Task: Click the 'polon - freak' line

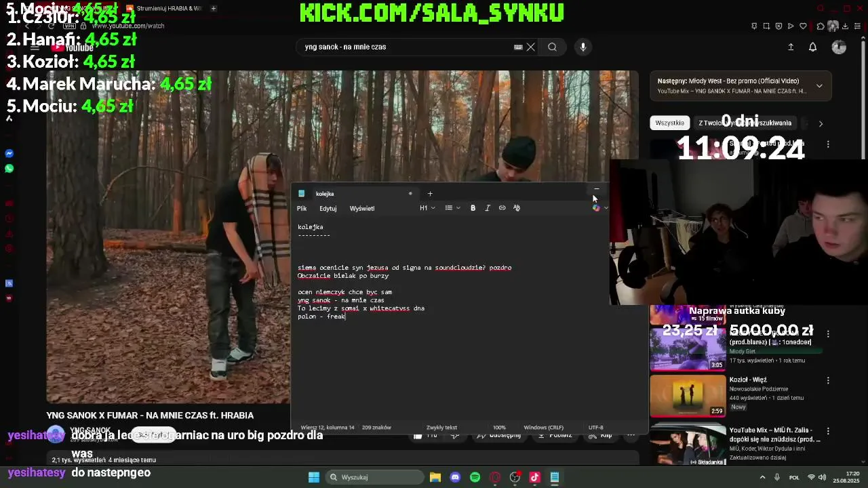Action: (321, 317)
